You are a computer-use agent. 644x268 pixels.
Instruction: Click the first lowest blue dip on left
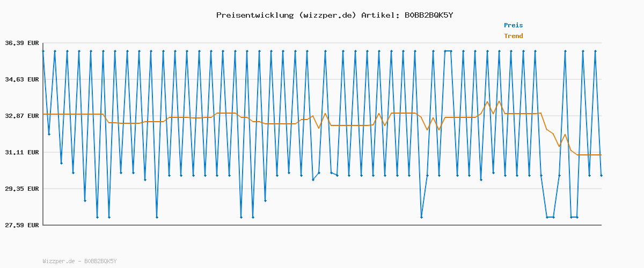click(97, 217)
